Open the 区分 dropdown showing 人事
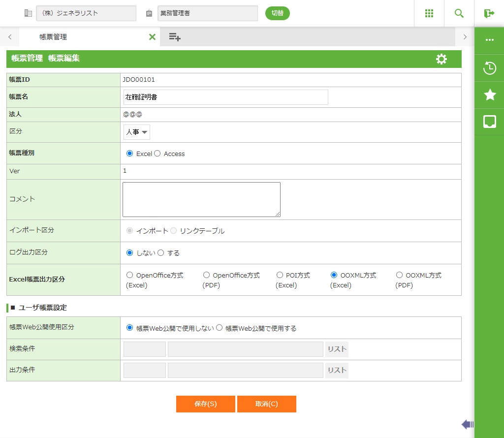 [136, 132]
